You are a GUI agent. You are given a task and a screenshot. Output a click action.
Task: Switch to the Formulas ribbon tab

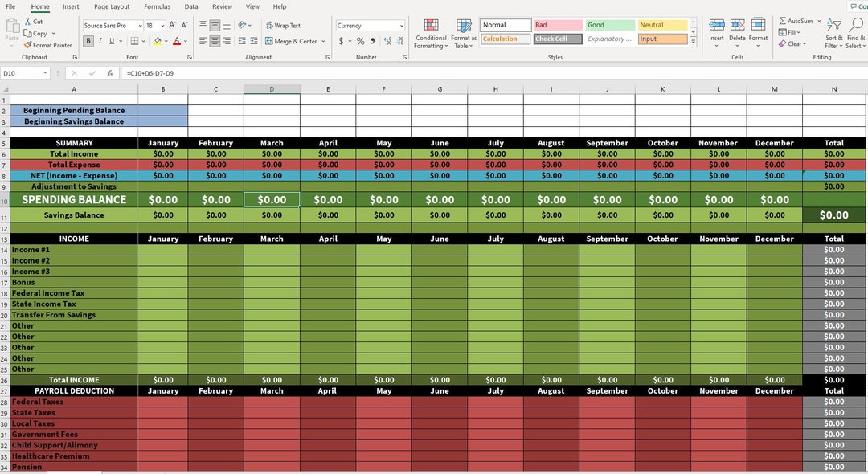[157, 6]
